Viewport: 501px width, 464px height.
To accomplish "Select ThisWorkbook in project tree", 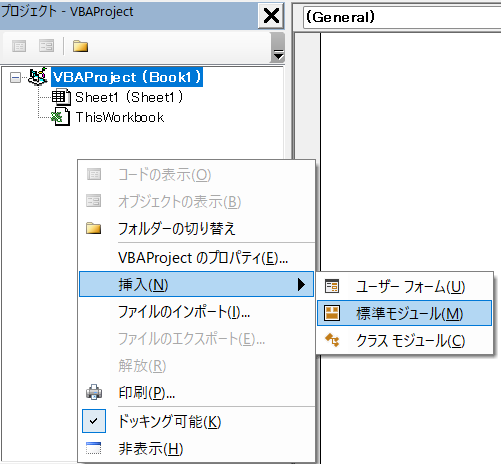I will click(x=120, y=117).
